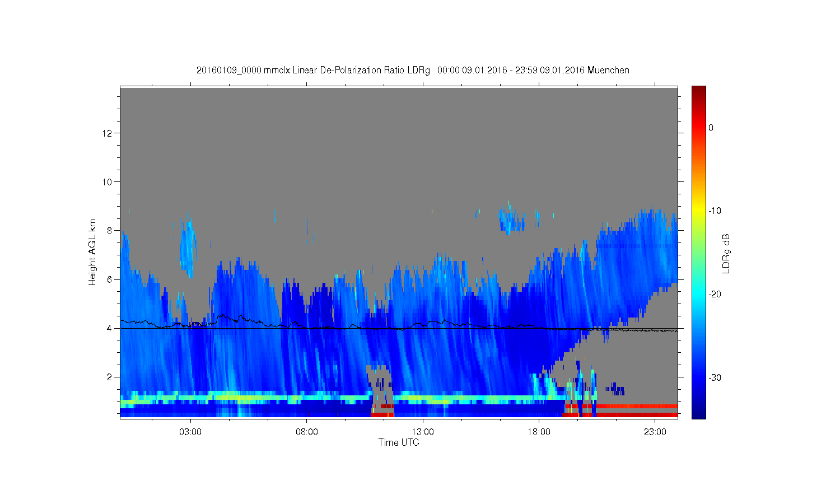Image resolution: width=840 pixels, height=504 pixels.
Task: Click the height tick label "2"
Action: (110, 377)
